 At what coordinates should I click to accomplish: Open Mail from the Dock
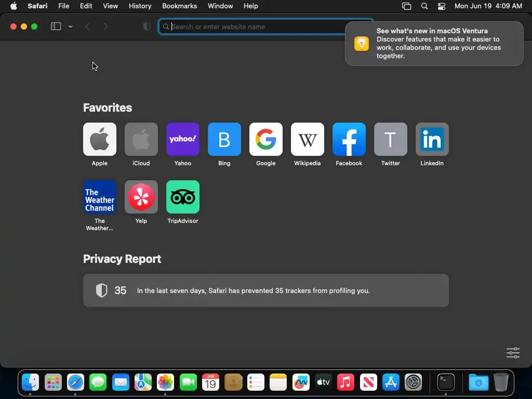pos(121,382)
